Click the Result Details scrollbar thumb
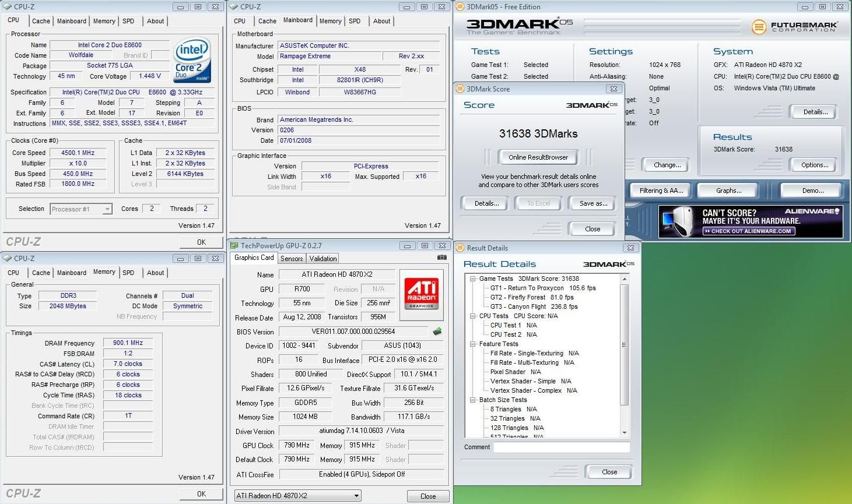 pos(625,344)
